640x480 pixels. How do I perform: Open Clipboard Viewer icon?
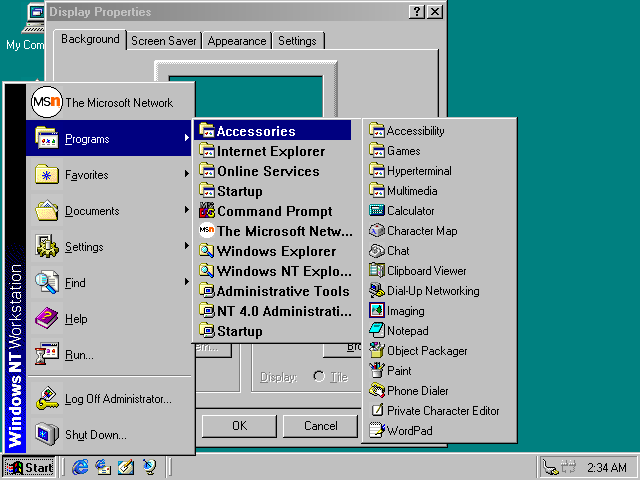tap(376, 271)
